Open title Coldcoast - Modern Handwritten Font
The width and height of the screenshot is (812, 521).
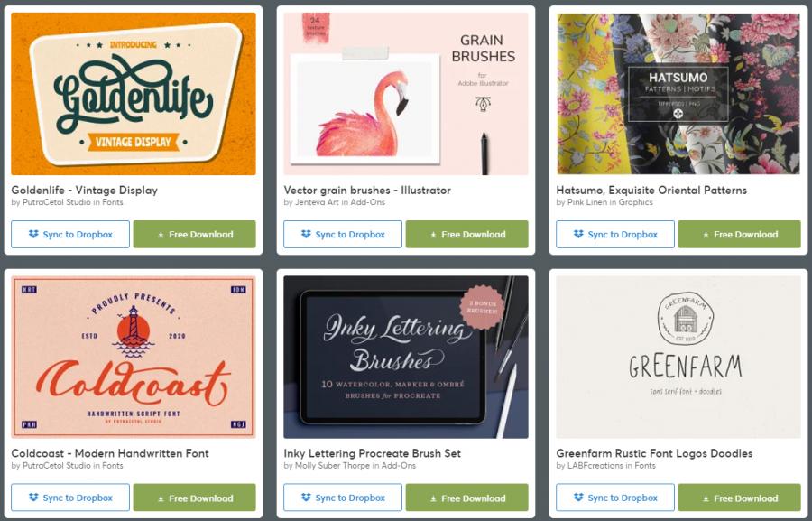(x=110, y=453)
